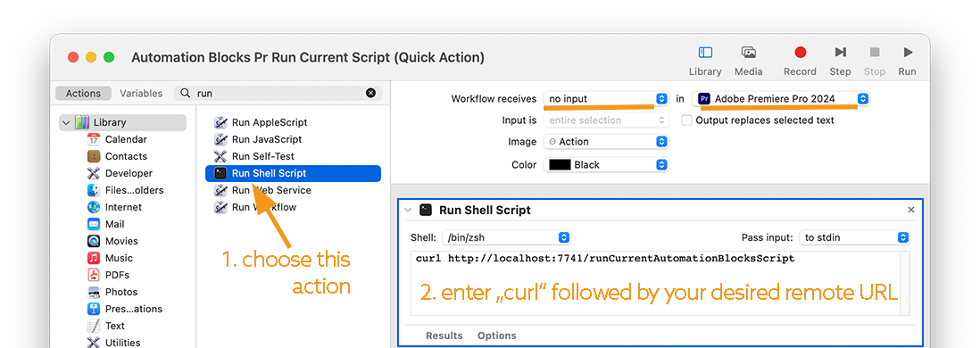This screenshot has height=348, width=980.
Task: Open the Media browser icon
Action: (x=748, y=53)
